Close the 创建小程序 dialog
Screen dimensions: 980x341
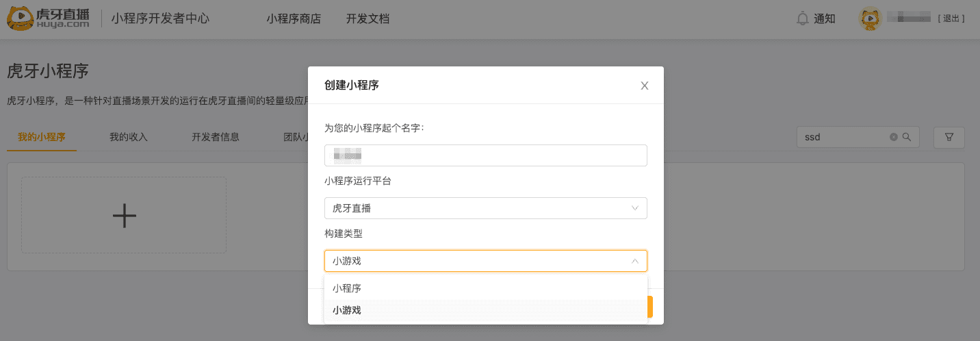[644, 86]
